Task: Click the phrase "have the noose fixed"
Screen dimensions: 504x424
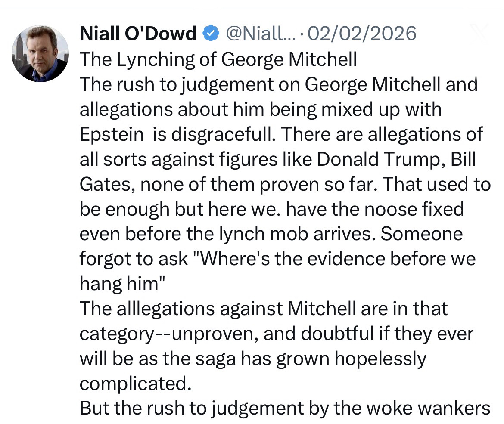Action: point(375,209)
